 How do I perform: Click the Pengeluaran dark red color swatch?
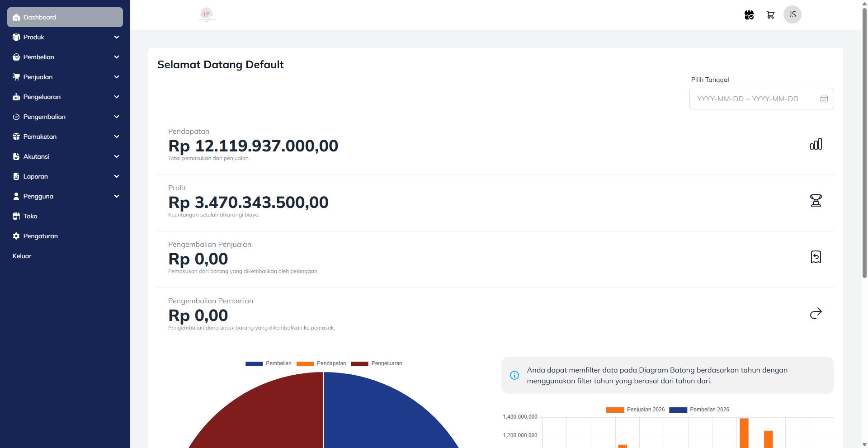(359, 364)
